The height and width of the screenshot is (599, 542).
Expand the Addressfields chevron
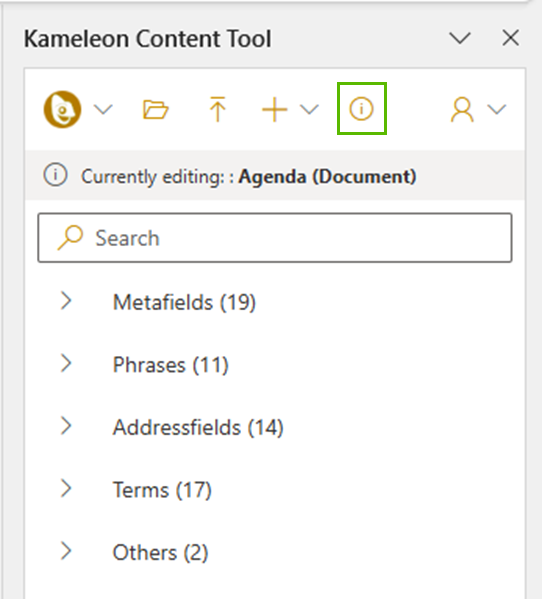point(66,426)
